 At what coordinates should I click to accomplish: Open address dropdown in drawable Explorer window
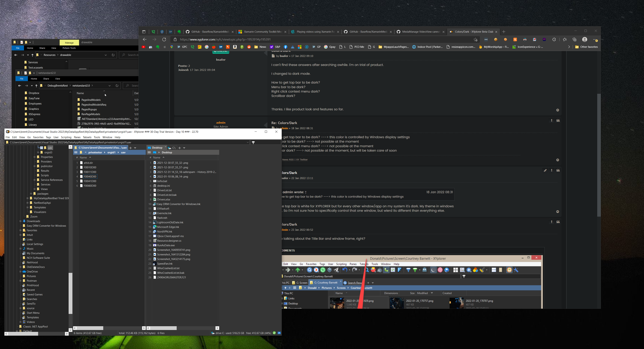106,55
